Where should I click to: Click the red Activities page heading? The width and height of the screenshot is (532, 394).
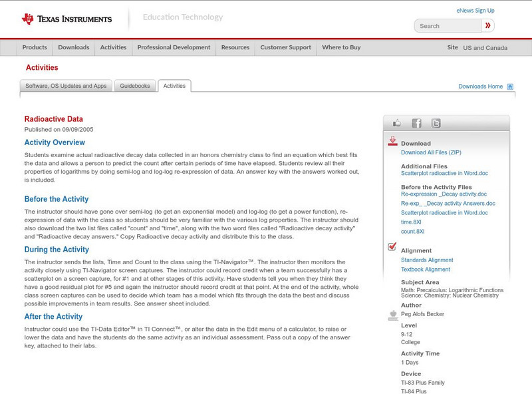[x=42, y=68]
